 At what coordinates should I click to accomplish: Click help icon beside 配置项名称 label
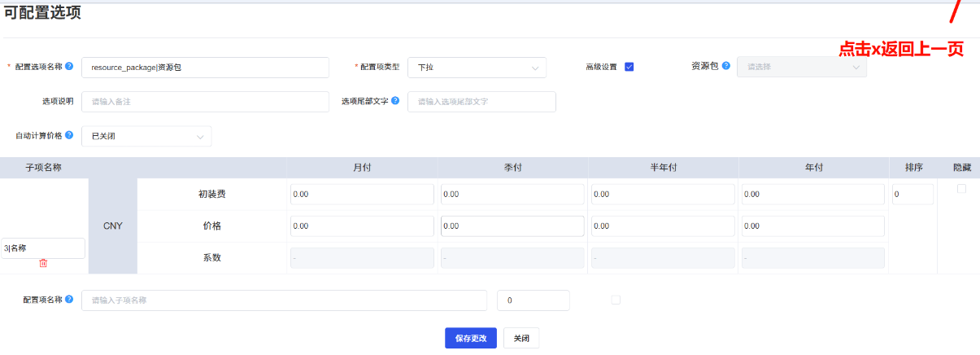click(69, 300)
